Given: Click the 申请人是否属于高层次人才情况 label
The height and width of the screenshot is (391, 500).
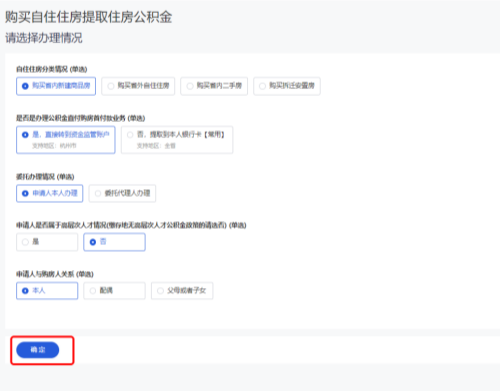Looking at the screenshot, I should point(131,225).
